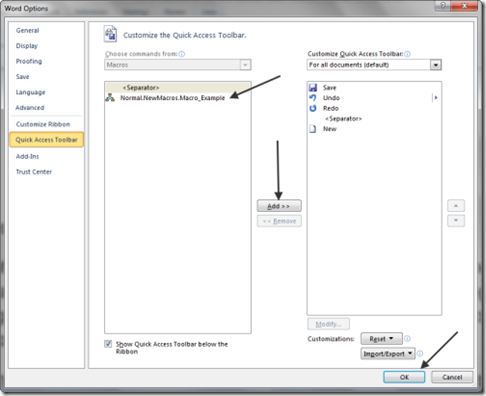Switch to the Customize Ribbon category

pos(43,124)
